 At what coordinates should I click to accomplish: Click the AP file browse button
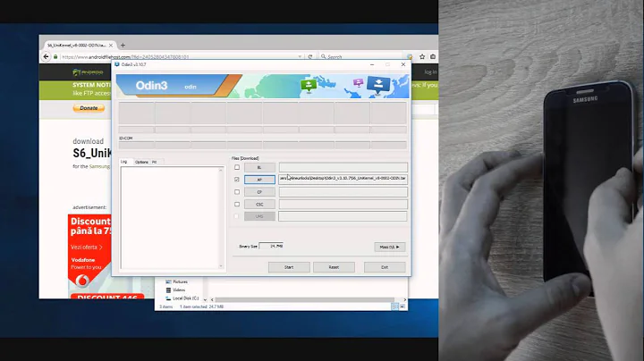click(259, 180)
